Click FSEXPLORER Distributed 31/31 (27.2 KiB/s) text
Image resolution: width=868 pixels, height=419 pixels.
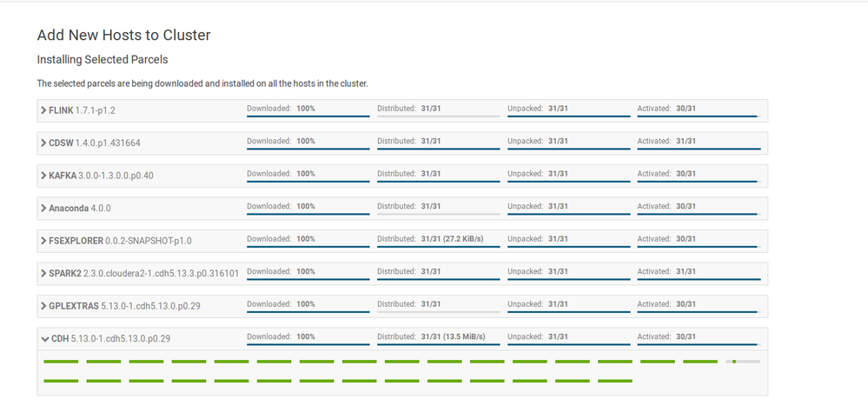[x=430, y=238]
